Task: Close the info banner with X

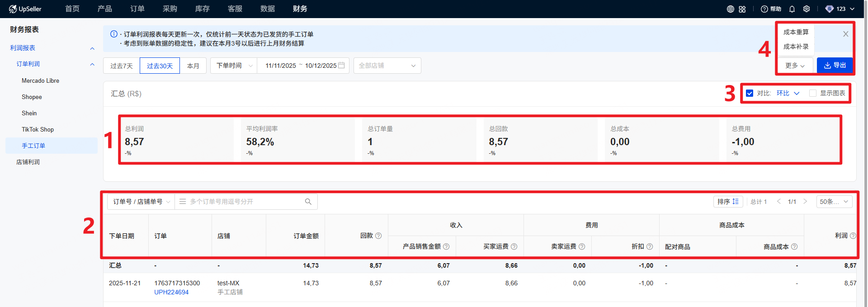Action: pyautogui.click(x=845, y=34)
